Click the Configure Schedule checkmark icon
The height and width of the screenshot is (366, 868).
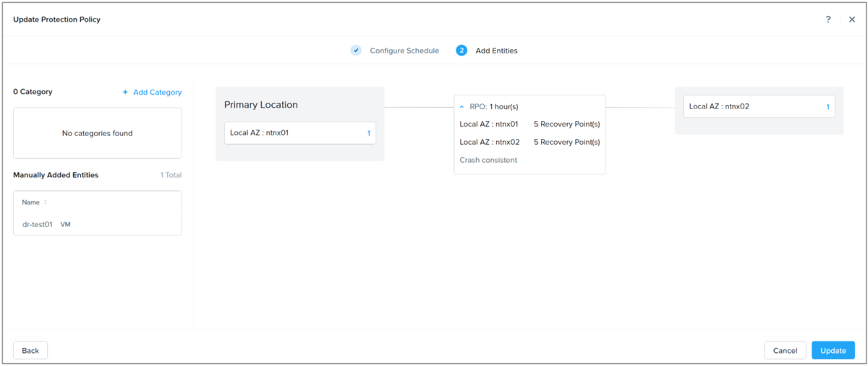[356, 51]
